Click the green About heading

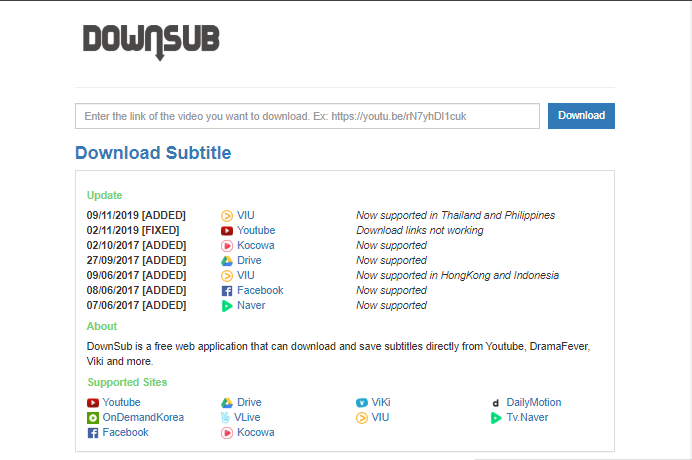(102, 326)
